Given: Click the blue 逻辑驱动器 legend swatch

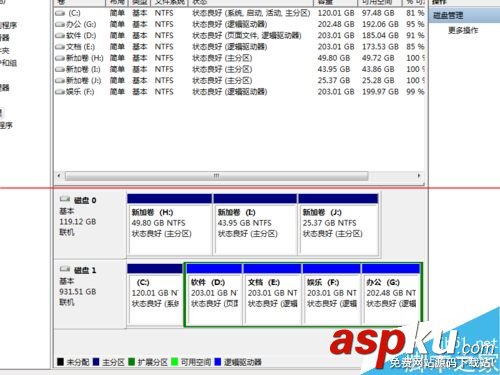Looking at the screenshot, I should [x=218, y=362].
